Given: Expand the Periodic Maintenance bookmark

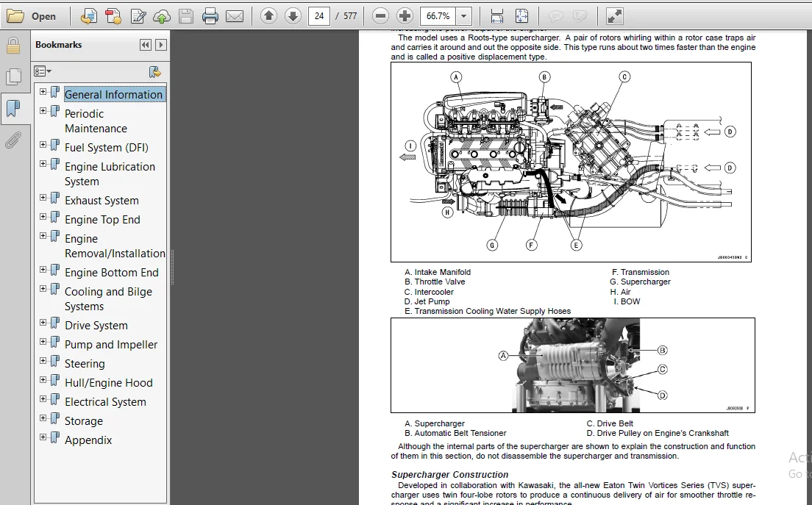Looking at the screenshot, I should (x=43, y=111).
